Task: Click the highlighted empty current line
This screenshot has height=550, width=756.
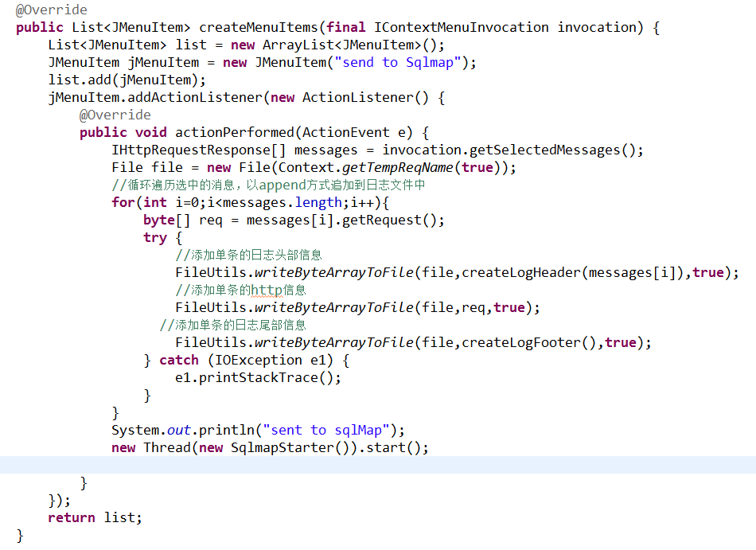Action: [x=378, y=465]
